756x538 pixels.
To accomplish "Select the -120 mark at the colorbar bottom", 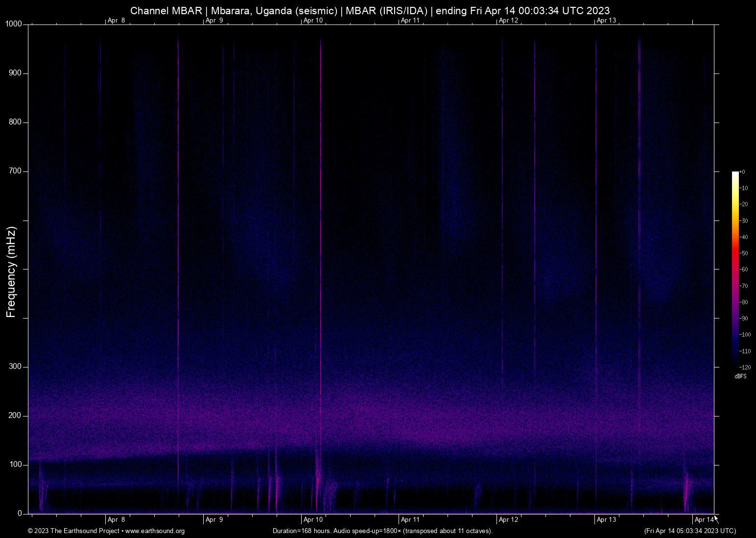I will (x=745, y=367).
